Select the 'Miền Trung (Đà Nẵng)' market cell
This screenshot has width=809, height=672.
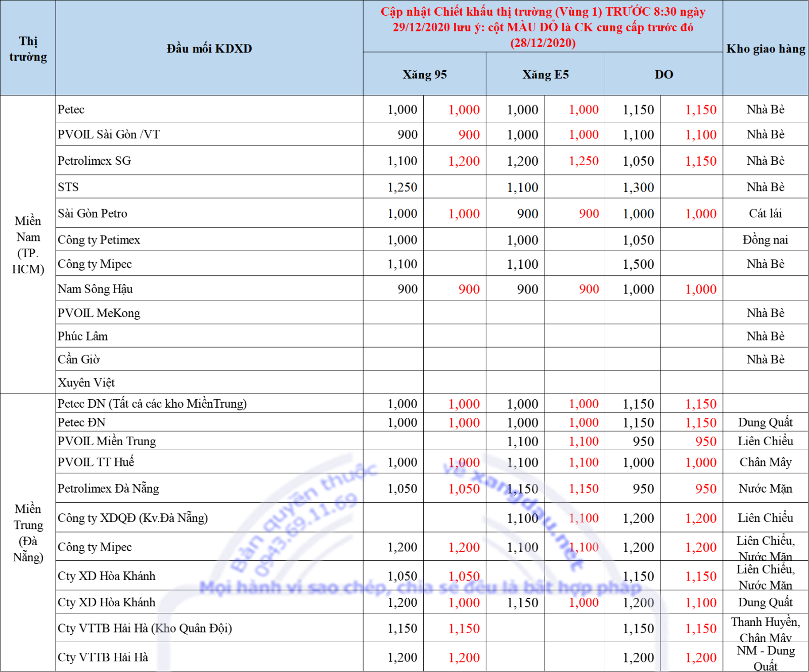click(x=28, y=533)
